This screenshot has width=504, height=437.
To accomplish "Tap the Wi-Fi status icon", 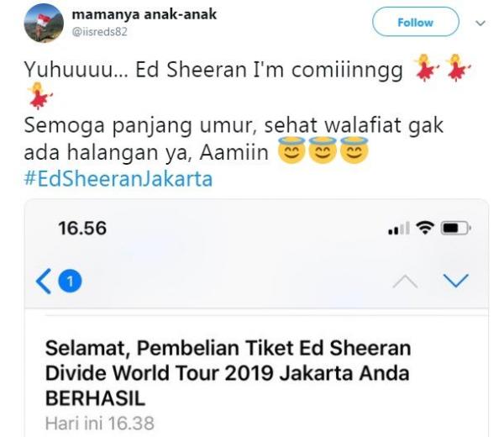I will tap(425, 228).
